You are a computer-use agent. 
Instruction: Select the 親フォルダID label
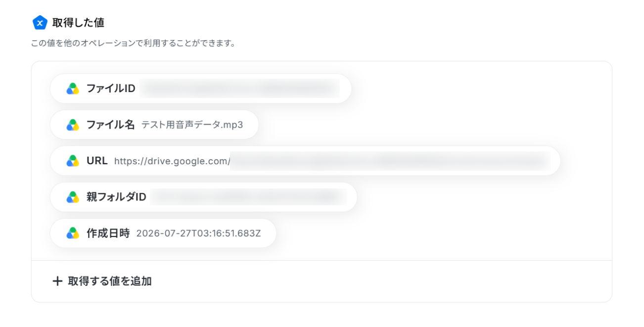116,197
